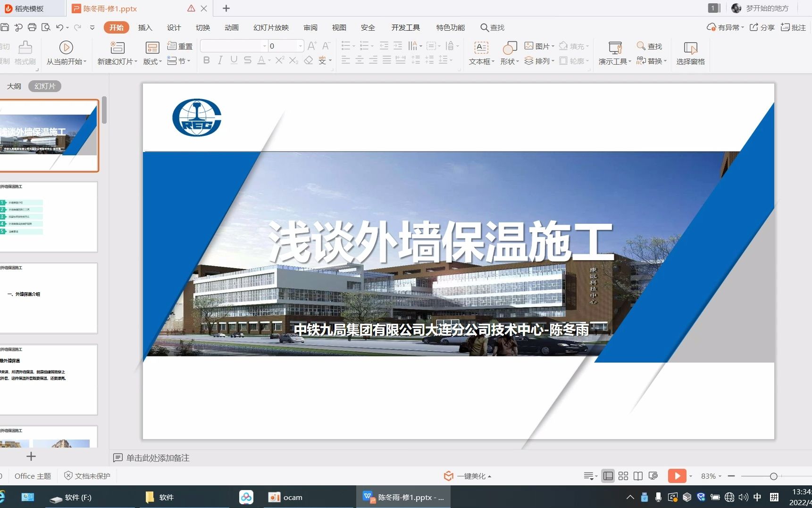
Task: Click the new slide icon
Action: click(x=117, y=47)
